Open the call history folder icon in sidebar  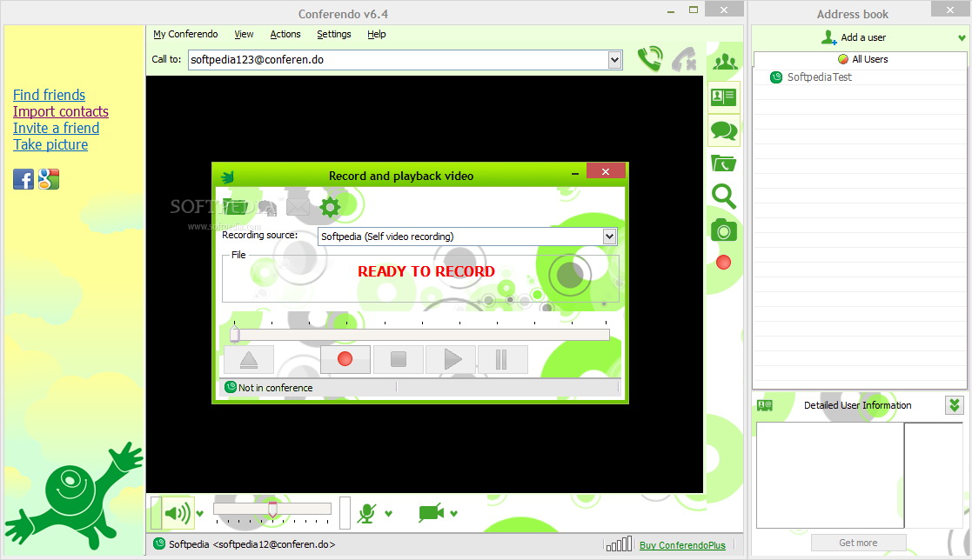pos(723,163)
